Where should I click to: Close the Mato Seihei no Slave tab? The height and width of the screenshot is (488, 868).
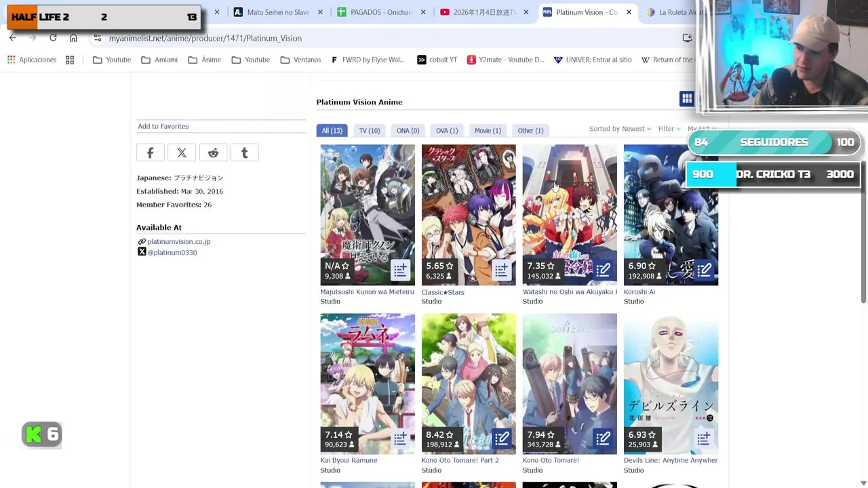tap(320, 12)
